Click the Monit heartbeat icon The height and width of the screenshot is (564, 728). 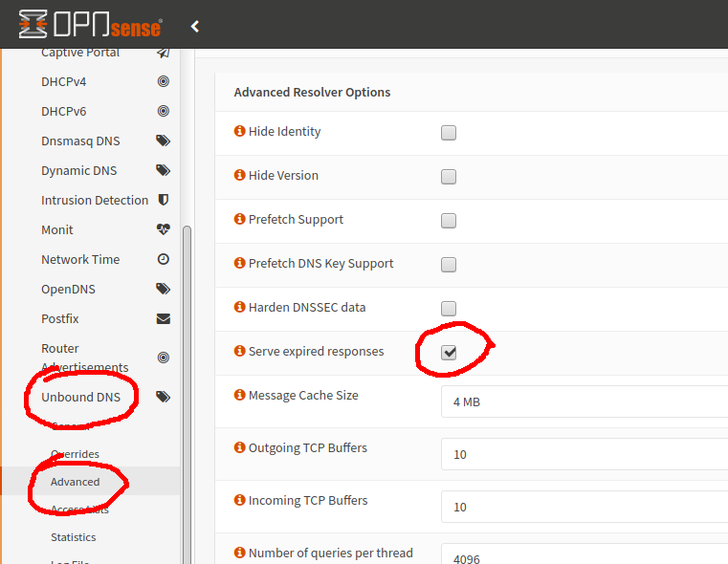(x=163, y=229)
